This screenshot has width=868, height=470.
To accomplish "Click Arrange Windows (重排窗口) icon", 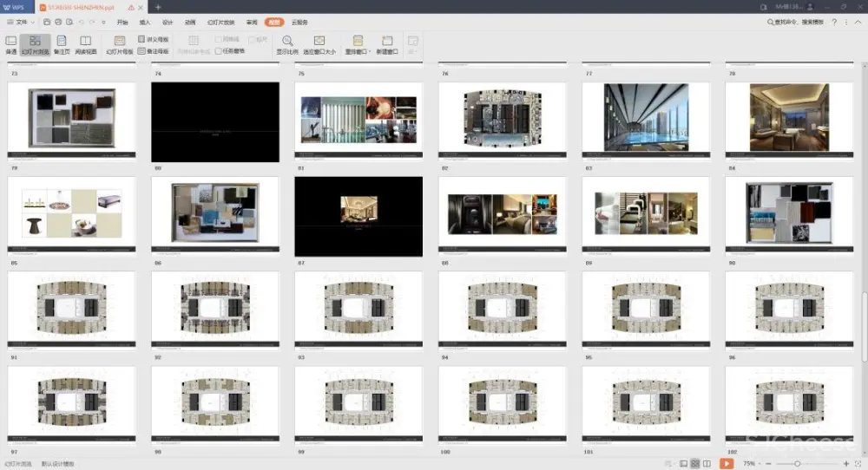I will pos(357,42).
